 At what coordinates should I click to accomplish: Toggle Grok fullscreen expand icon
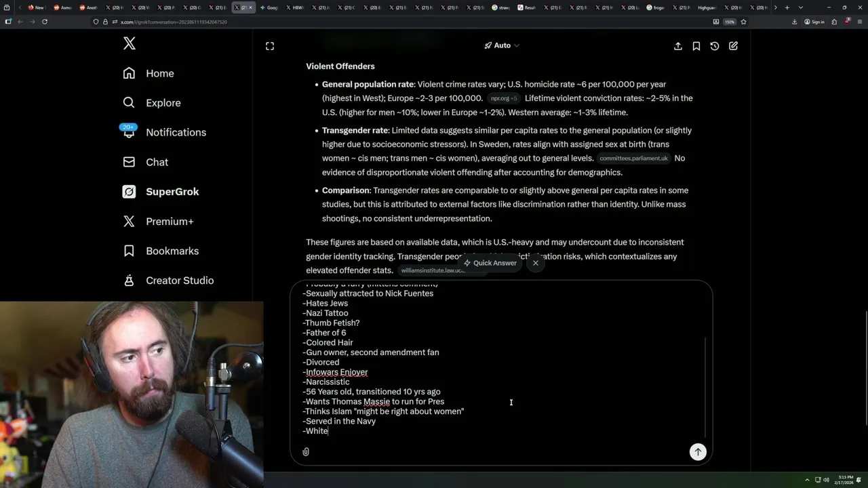point(270,46)
